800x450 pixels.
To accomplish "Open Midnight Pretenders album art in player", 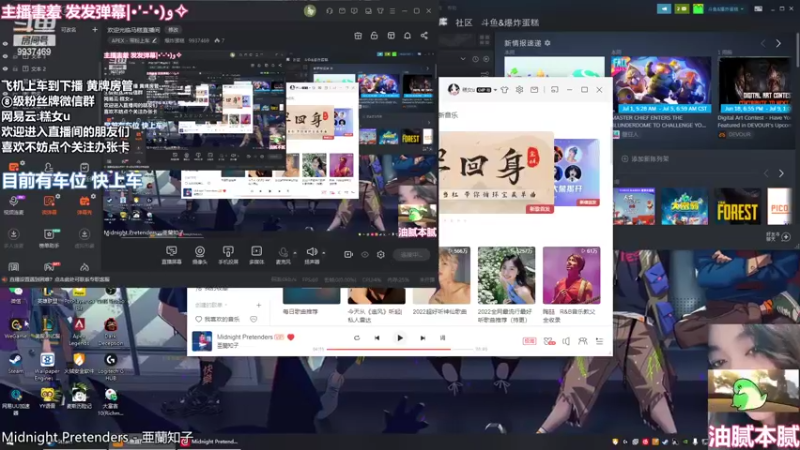I will 202,341.
